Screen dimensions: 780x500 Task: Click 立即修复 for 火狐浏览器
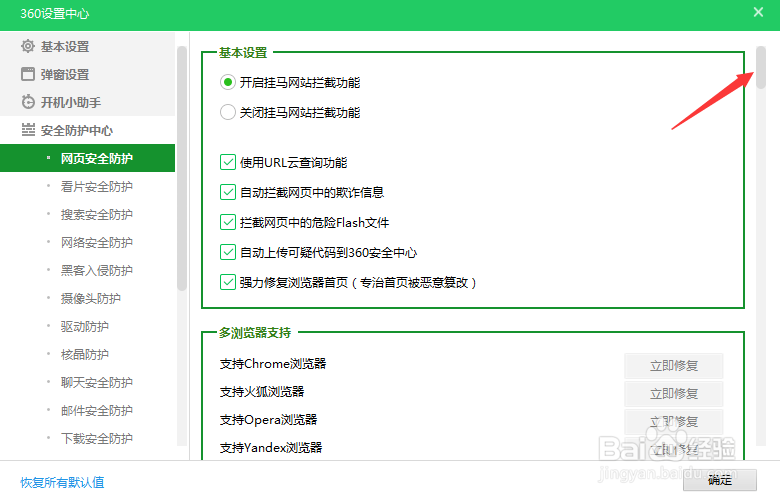click(674, 394)
